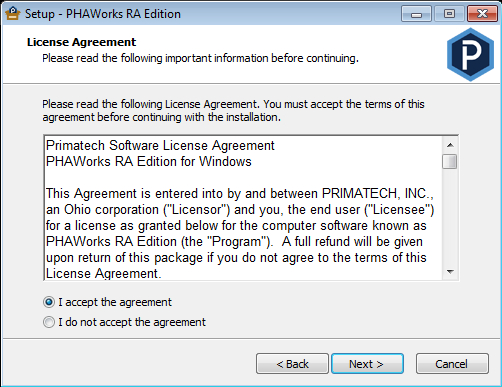Minimize the PHAWorks setup window
Viewport: 502px width, 387px height.
point(416,14)
